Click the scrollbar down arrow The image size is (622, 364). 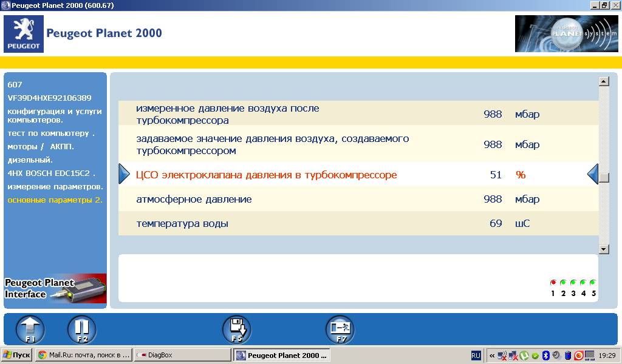tap(604, 249)
